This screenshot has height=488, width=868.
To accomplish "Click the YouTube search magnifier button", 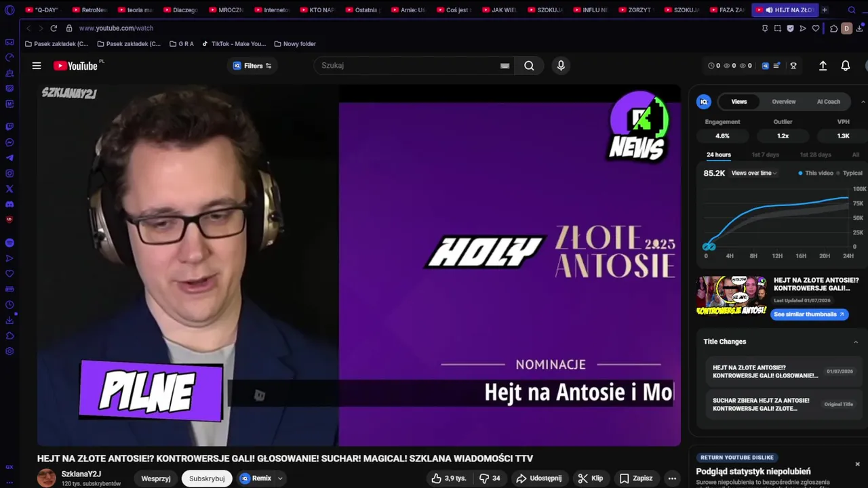I will point(529,66).
